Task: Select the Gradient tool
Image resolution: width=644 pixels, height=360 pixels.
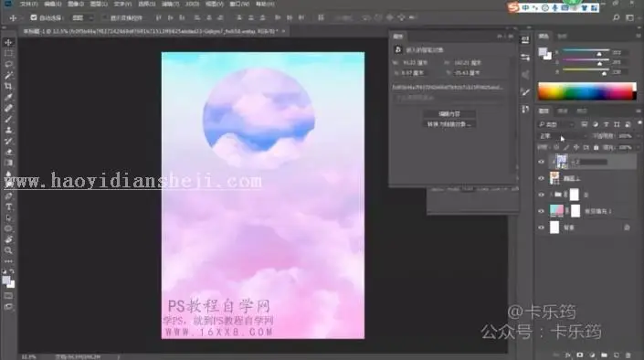Action: [x=8, y=163]
